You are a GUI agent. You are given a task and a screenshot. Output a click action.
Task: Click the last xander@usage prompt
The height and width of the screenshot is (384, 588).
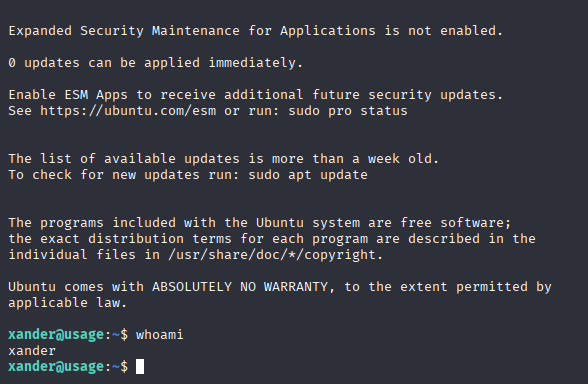coord(56,366)
